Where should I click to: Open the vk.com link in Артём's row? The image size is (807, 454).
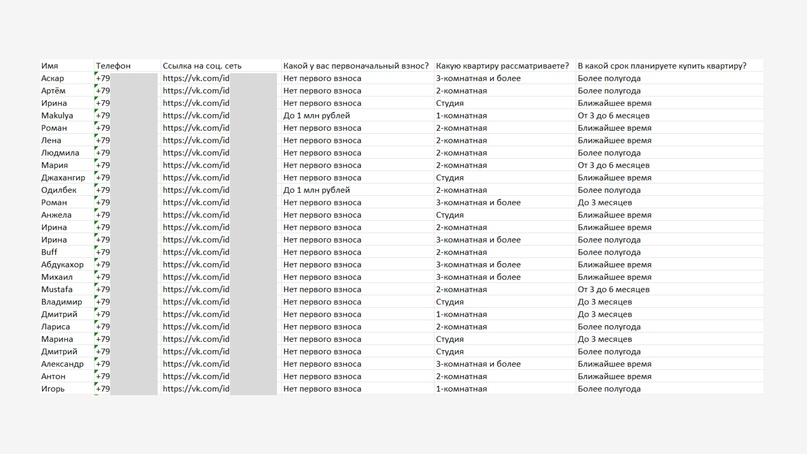coord(196,91)
